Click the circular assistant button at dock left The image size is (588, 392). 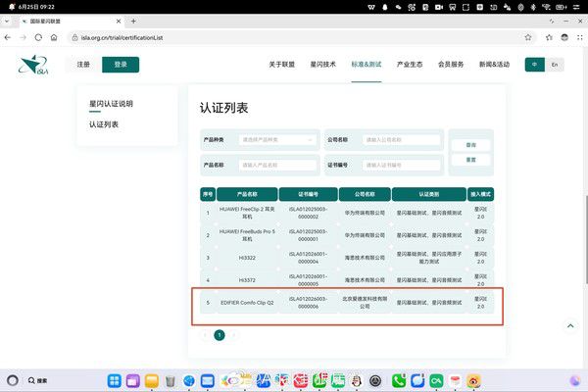click(x=13, y=380)
